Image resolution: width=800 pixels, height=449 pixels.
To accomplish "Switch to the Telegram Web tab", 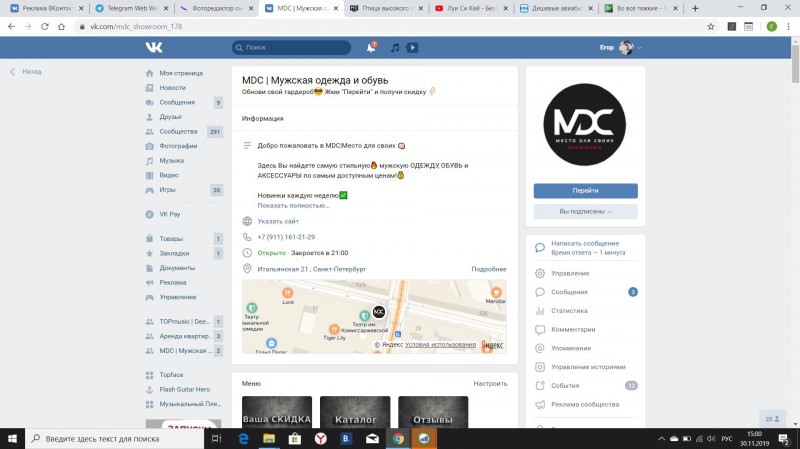I will (130, 8).
